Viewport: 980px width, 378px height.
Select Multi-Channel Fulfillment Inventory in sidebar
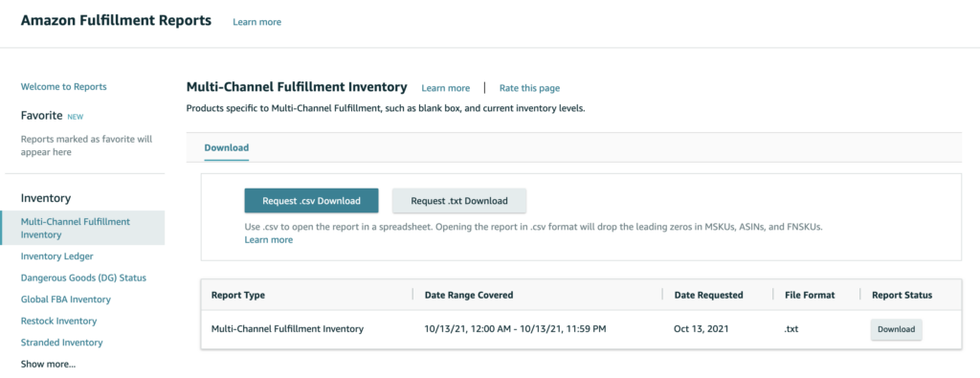(x=82, y=228)
